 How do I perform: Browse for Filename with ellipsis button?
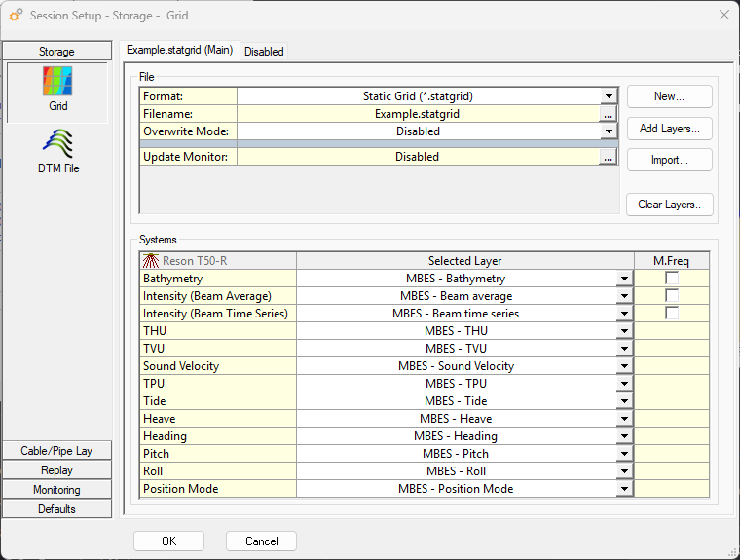(x=608, y=114)
